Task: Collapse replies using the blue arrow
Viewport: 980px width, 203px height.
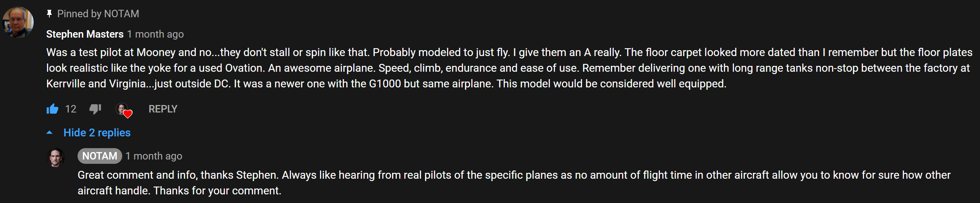Action: point(49,133)
